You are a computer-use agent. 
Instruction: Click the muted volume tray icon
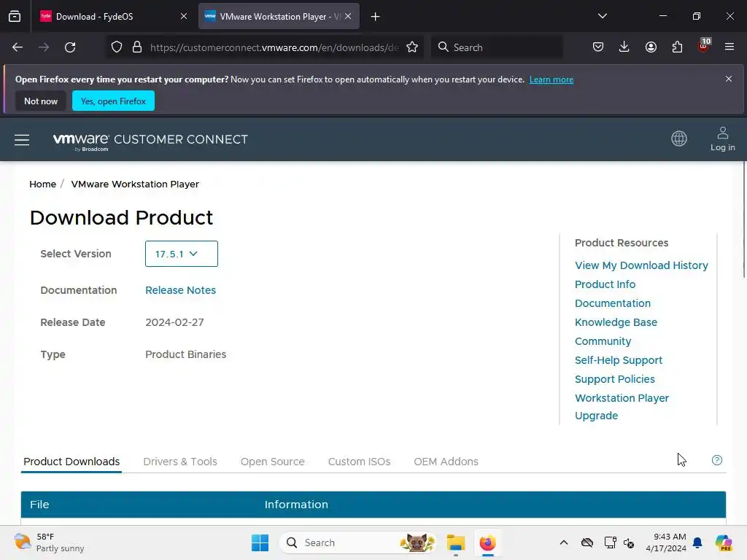(x=629, y=542)
